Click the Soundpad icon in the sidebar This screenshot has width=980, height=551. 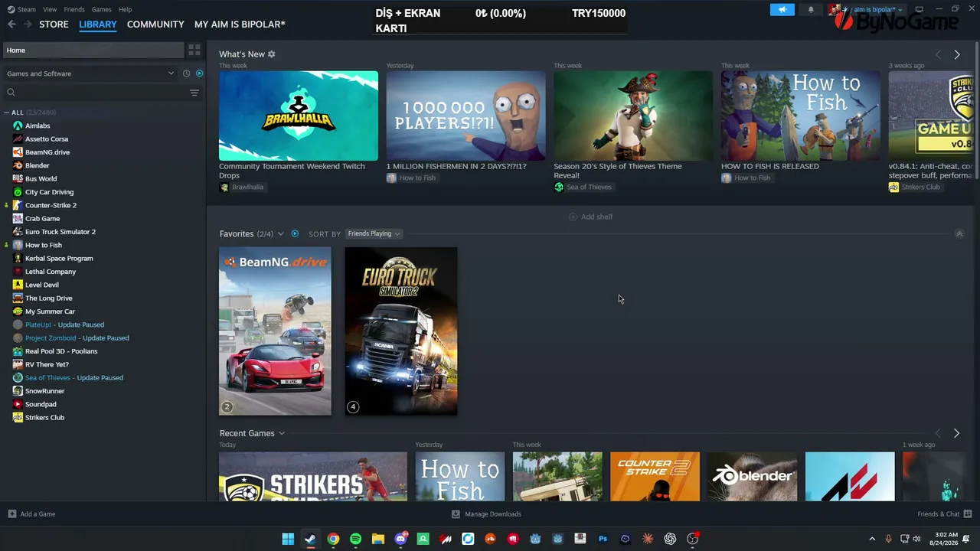pyautogui.click(x=18, y=404)
